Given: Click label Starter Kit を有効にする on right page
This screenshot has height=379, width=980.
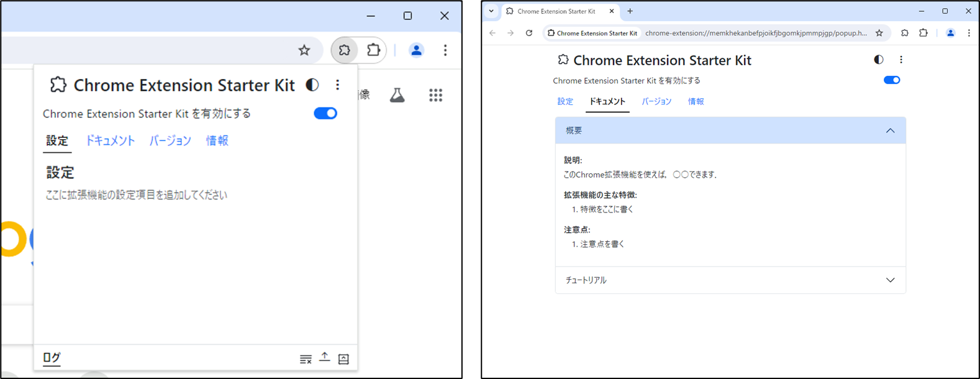Looking at the screenshot, I should coord(627,81).
